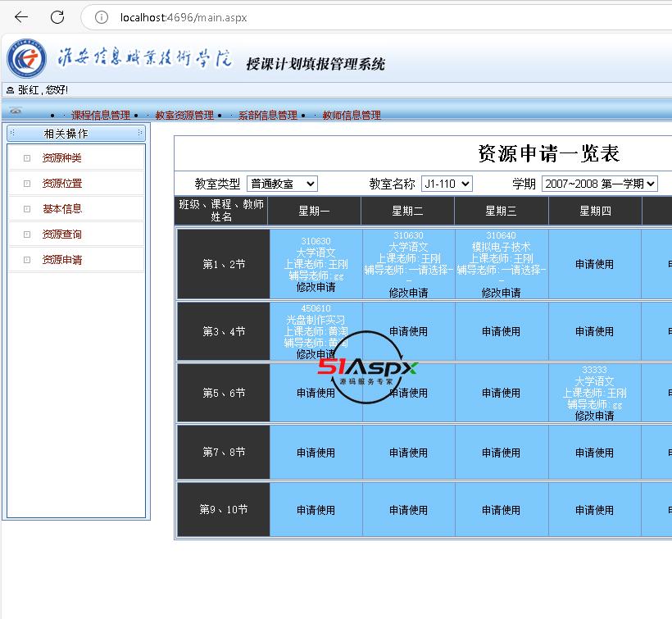Open the 教师信息管理 menu
This screenshot has height=619, width=672.
click(x=352, y=115)
